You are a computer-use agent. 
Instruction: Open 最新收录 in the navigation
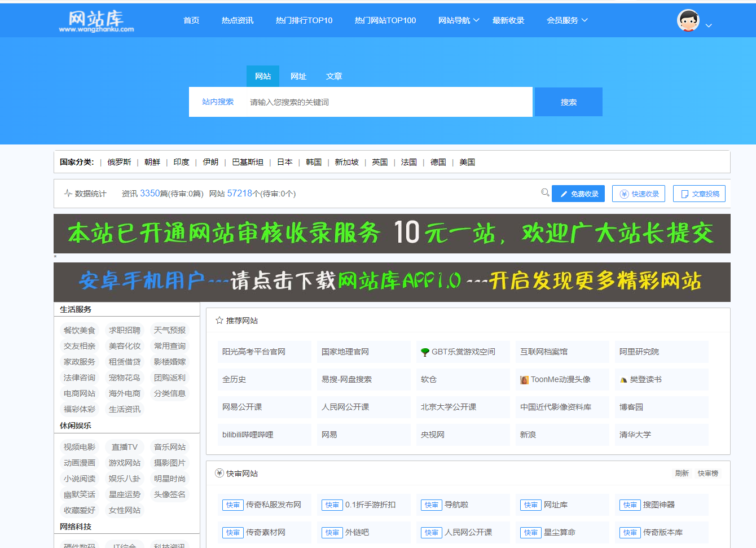(508, 20)
